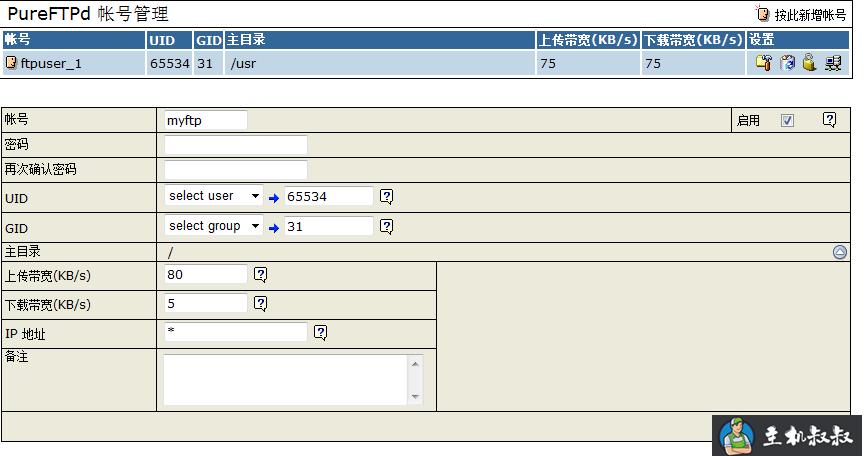Screen dimensions: 867x456
Task: Click the 密码 password field
Action: [236, 145]
